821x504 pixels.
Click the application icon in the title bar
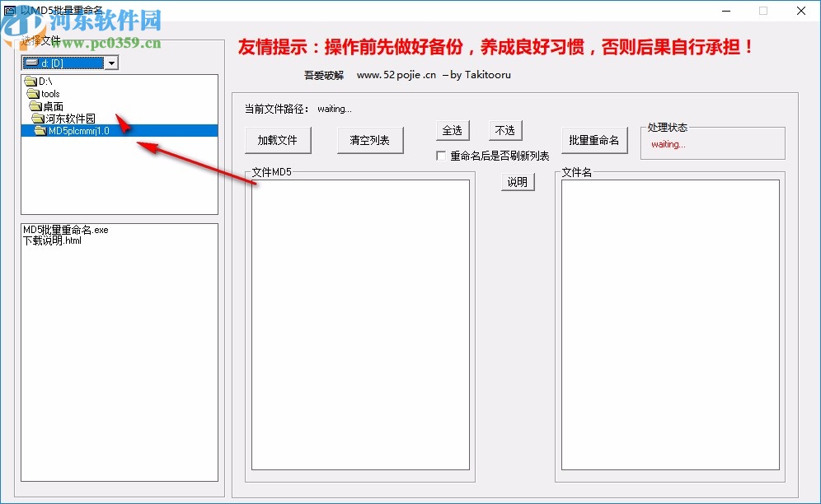point(10,10)
